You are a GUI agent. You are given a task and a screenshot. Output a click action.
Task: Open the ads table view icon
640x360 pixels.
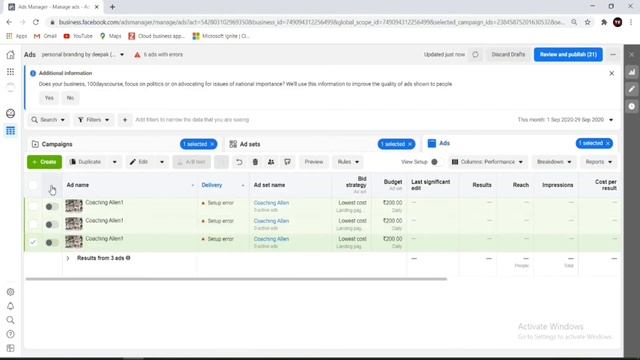point(11,131)
